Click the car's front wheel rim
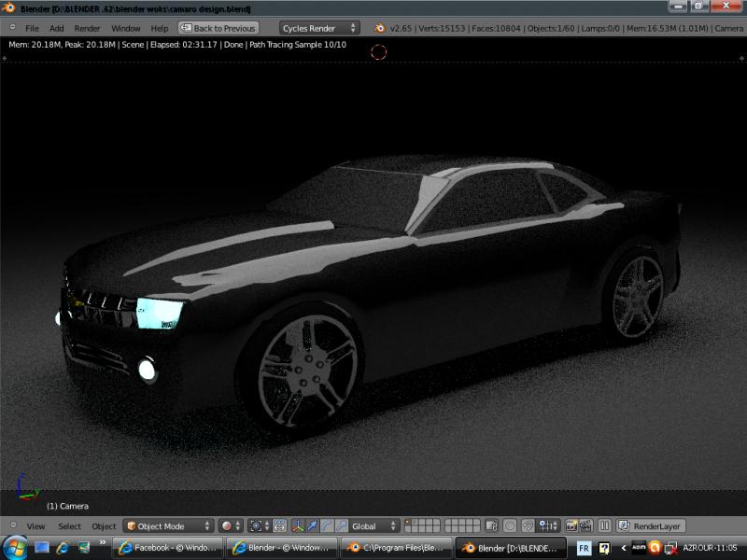This screenshot has width=747, height=560. (308, 370)
